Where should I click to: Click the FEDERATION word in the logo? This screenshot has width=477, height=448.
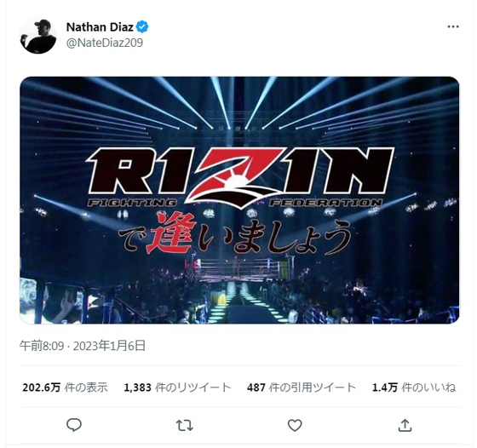[x=325, y=203]
